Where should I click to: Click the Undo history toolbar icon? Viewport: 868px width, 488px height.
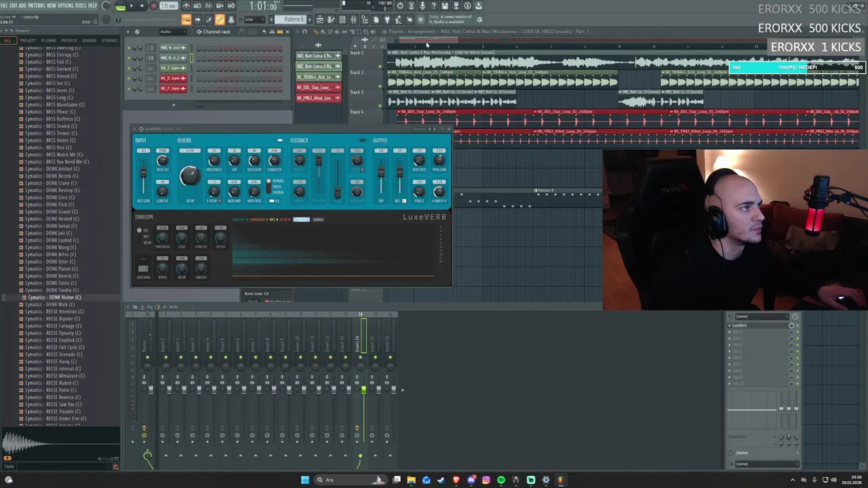[x=399, y=5]
